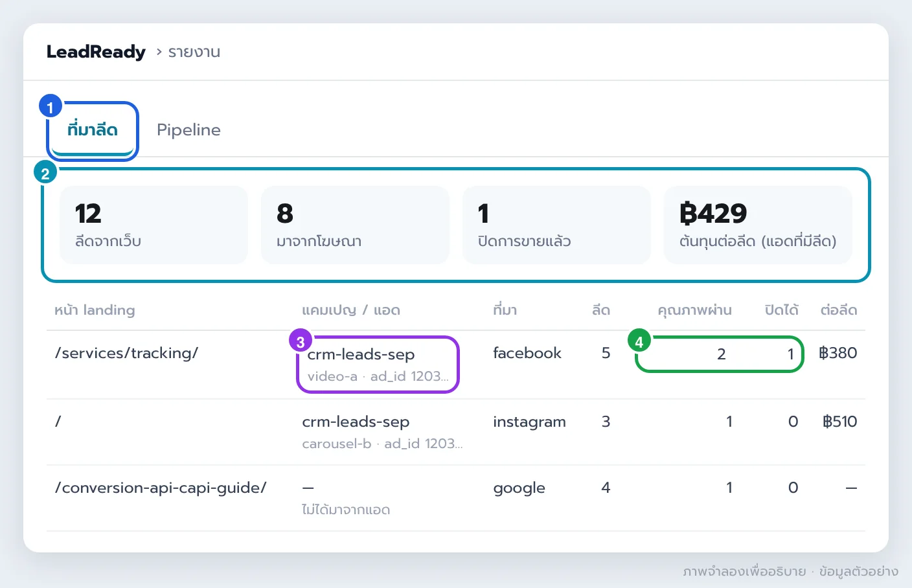The height and width of the screenshot is (588, 912).
Task: Click the รายงาน breadcrumb
Action: [194, 52]
